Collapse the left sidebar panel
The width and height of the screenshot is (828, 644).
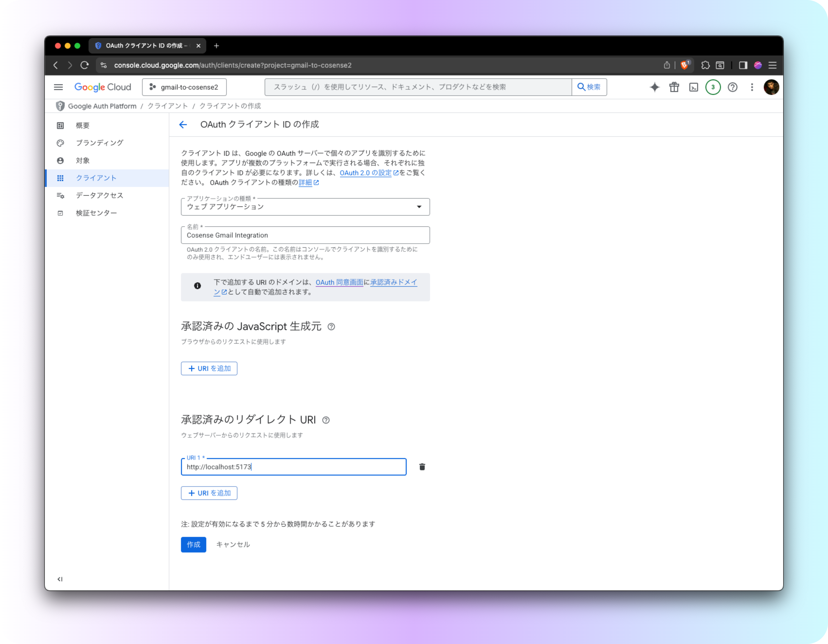(x=60, y=579)
